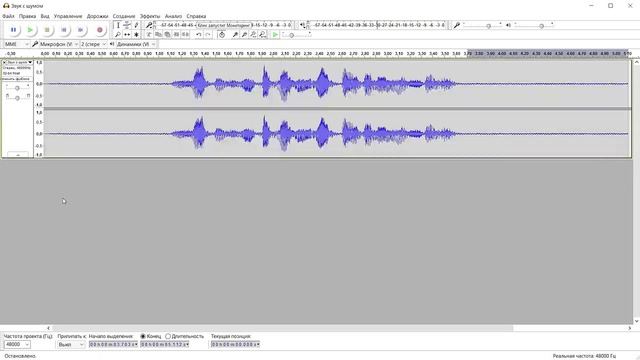Open the Управление menu

(68, 16)
